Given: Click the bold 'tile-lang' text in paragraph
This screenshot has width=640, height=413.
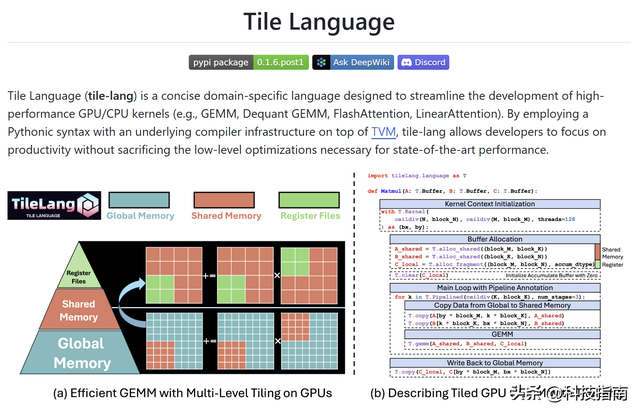Looking at the screenshot, I should coord(111,96).
